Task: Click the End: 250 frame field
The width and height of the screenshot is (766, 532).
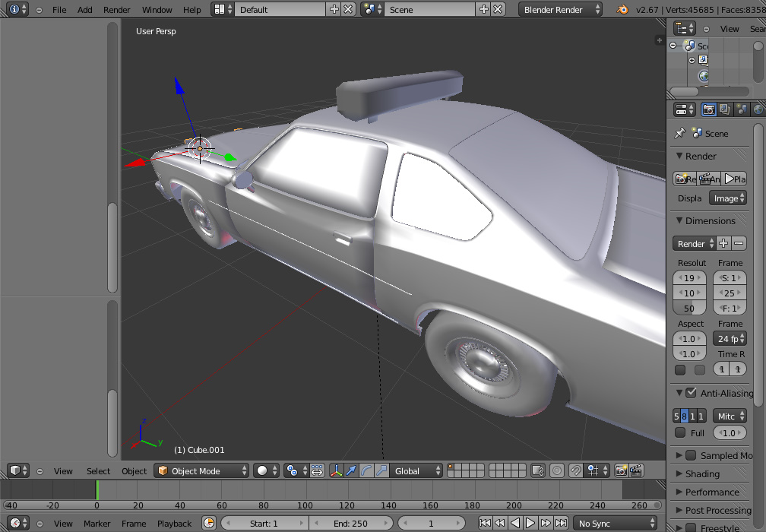Action: pos(350,524)
